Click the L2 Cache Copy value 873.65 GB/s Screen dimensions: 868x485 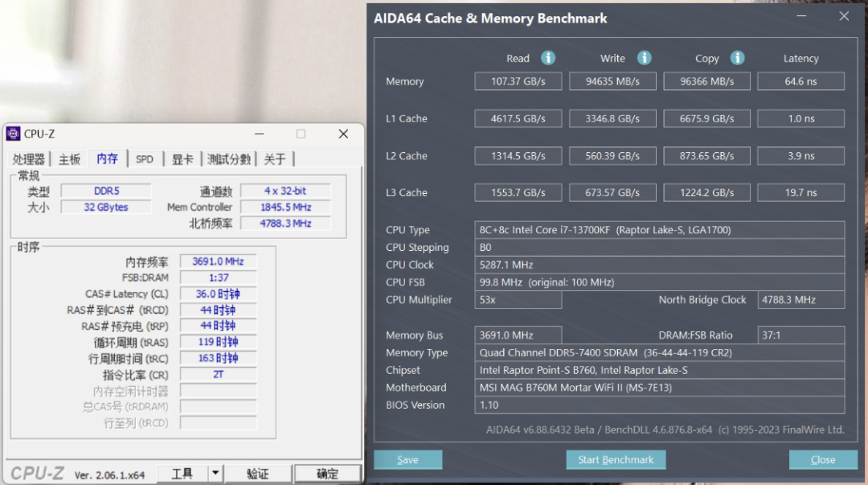pos(707,156)
